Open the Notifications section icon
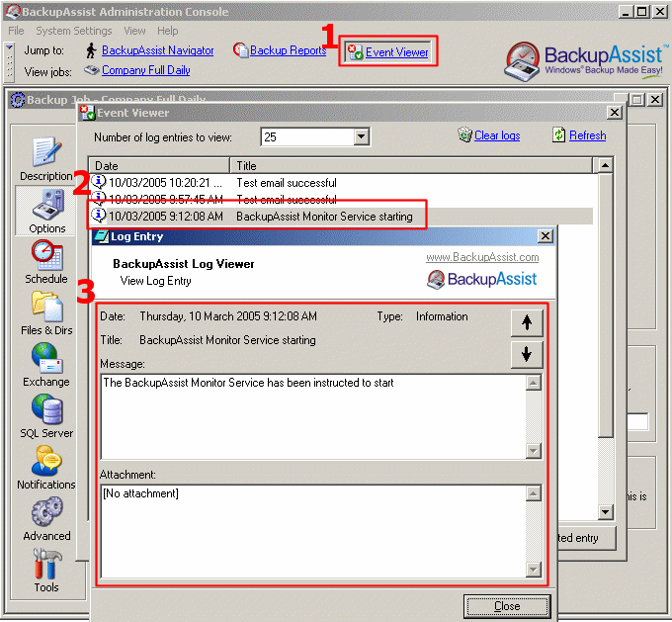Image resolution: width=672 pixels, height=622 pixels. pyautogui.click(x=46, y=460)
